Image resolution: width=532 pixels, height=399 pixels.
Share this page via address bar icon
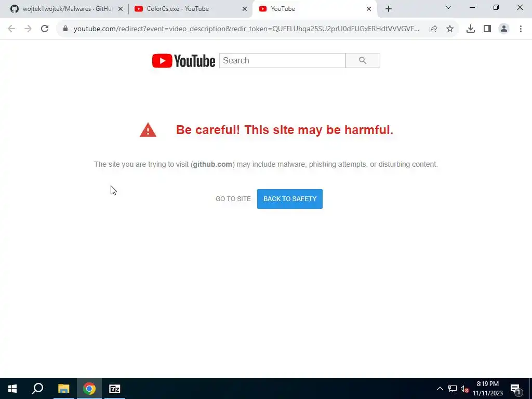pos(433,29)
